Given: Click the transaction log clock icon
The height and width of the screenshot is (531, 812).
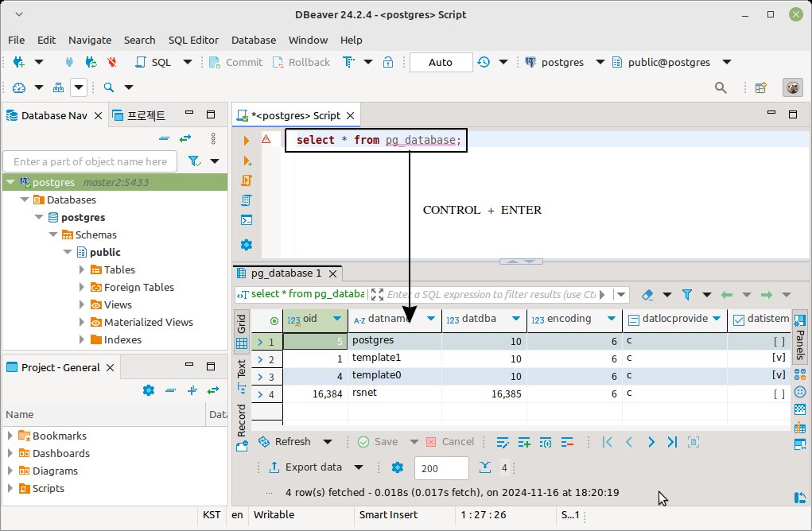Looking at the screenshot, I should [484, 62].
